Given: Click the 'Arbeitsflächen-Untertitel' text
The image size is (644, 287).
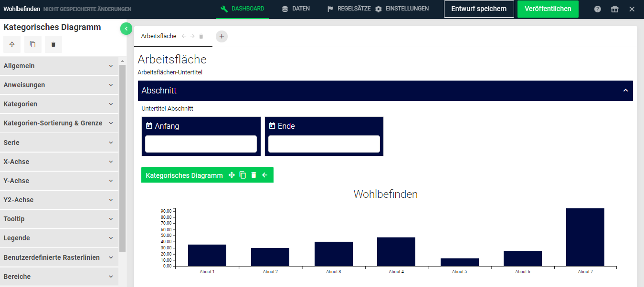Looking at the screenshot, I should coord(170,72).
